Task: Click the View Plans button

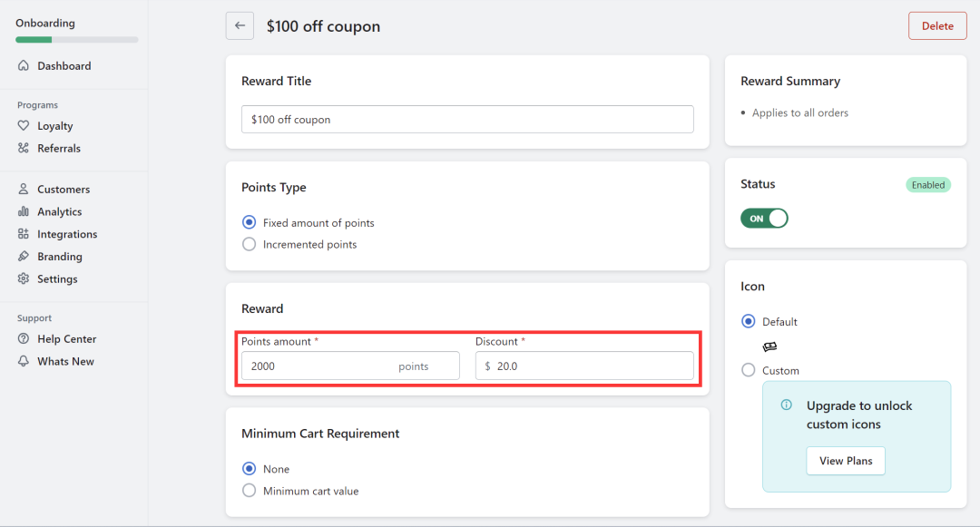Action: pos(846,461)
